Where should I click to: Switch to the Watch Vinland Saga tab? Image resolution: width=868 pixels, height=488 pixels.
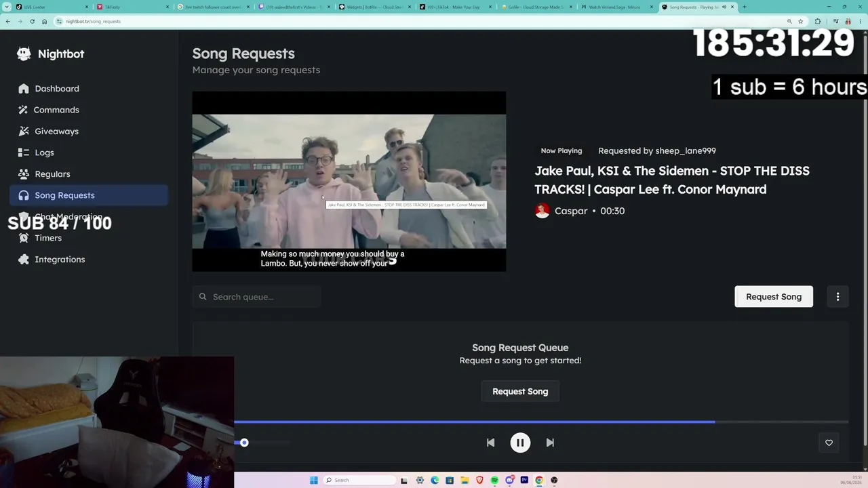click(617, 7)
